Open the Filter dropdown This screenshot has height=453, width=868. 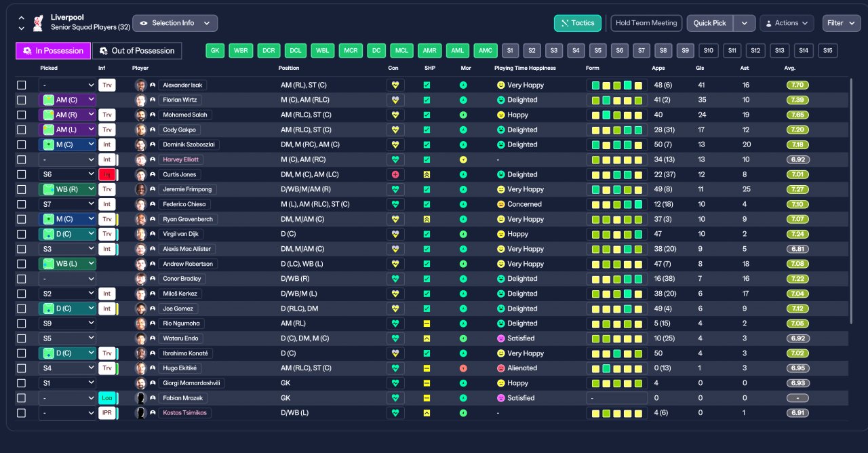842,23
